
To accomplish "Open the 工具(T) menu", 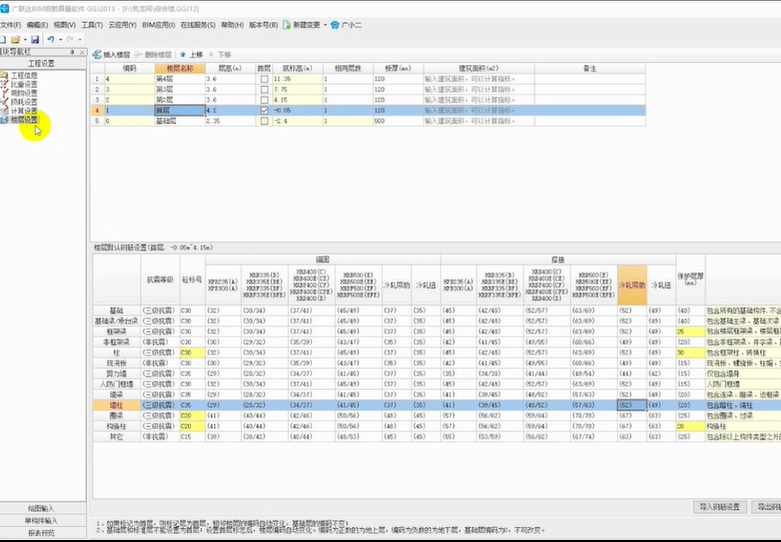I will click(91, 24).
